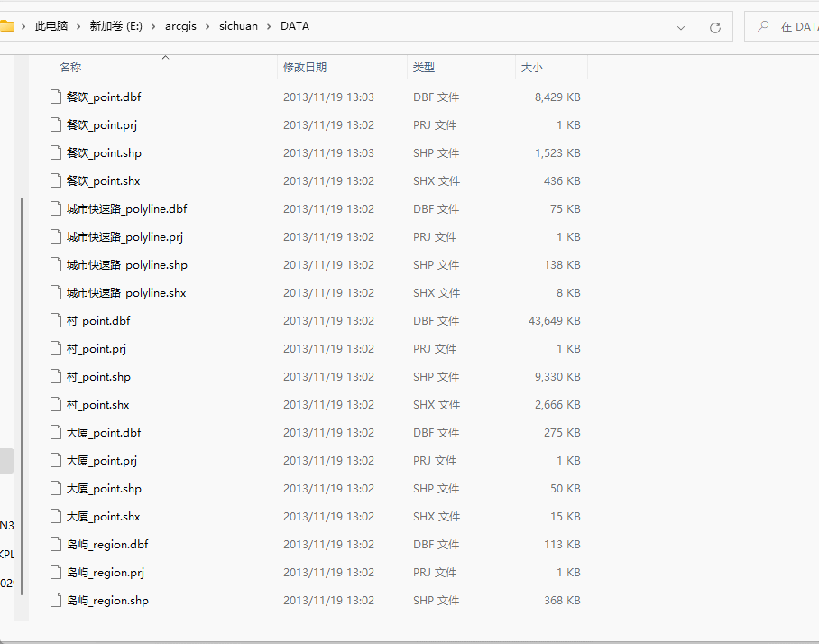The width and height of the screenshot is (819, 644).
Task: Select file icon of 岛屿_region.prj
Action: [56, 572]
